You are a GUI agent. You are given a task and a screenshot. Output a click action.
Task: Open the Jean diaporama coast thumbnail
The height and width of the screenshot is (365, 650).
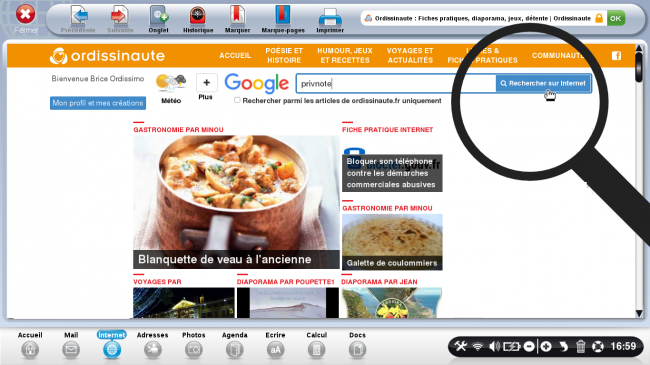392,303
